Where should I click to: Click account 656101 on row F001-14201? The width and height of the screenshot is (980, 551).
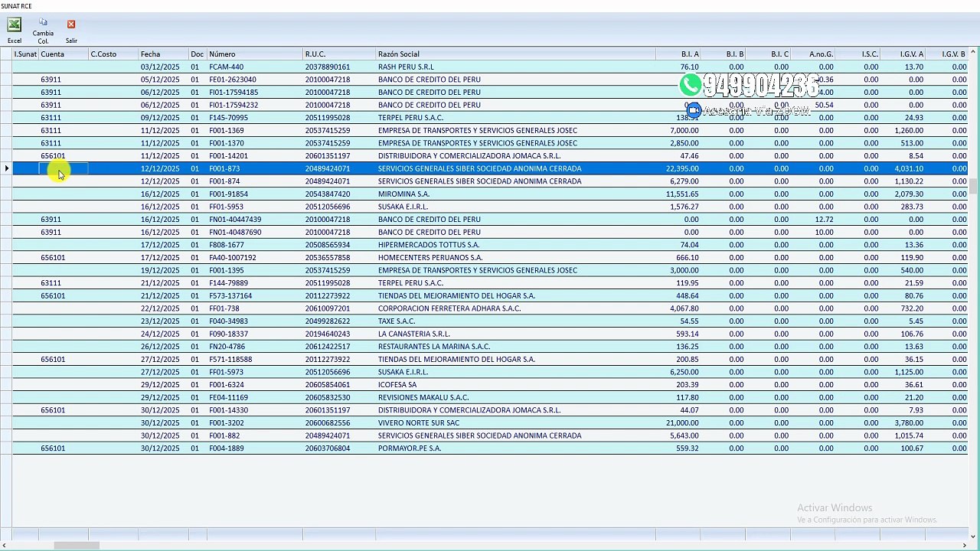click(x=53, y=156)
